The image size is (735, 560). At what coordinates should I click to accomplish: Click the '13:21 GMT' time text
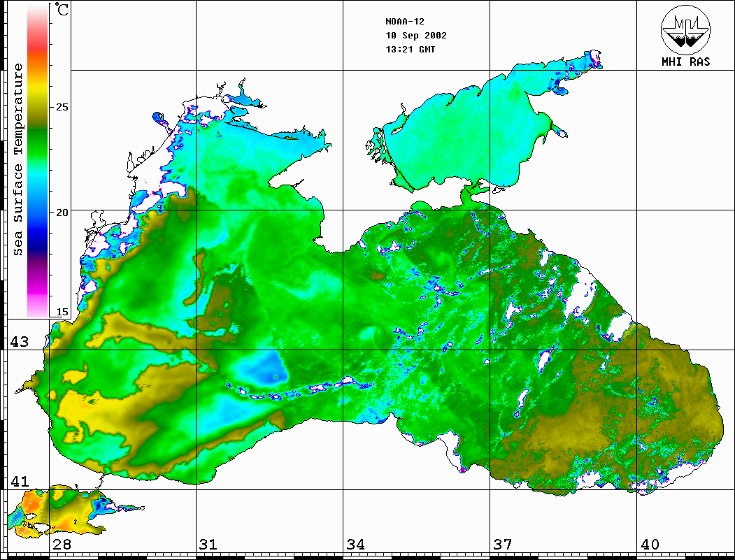point(411,49)
